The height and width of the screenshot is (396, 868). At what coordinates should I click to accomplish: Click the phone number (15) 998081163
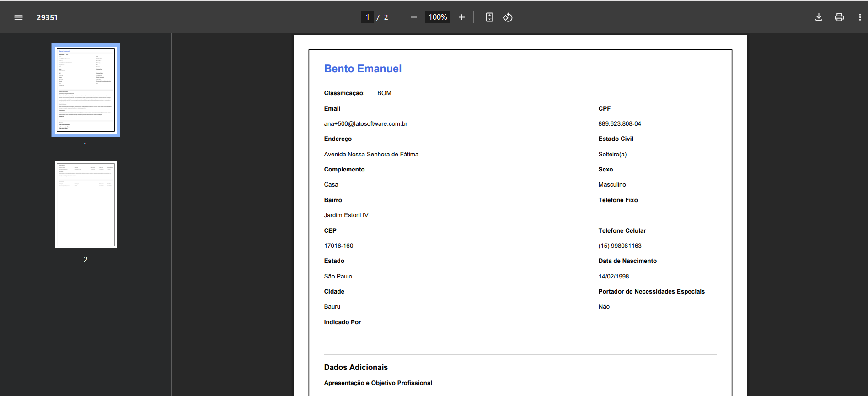click(x=620, y=246)
